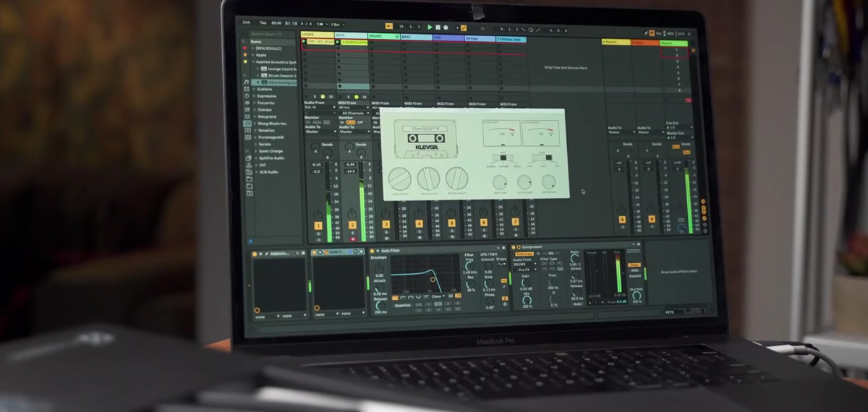This screenshot has height=412, width=868.
Task: Open the selected Plug-ins category icon
Action: click(x=247, y=125)
